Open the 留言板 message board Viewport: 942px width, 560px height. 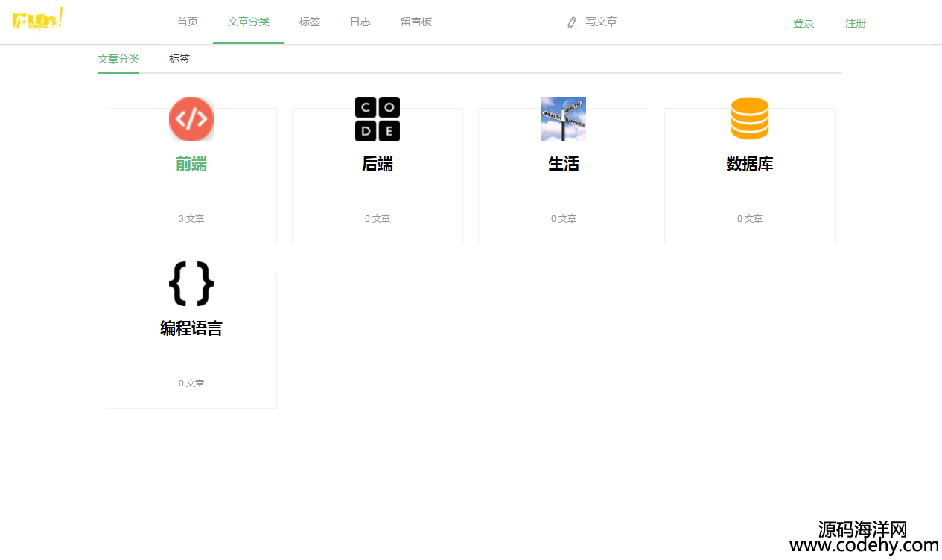click(416, 22)
